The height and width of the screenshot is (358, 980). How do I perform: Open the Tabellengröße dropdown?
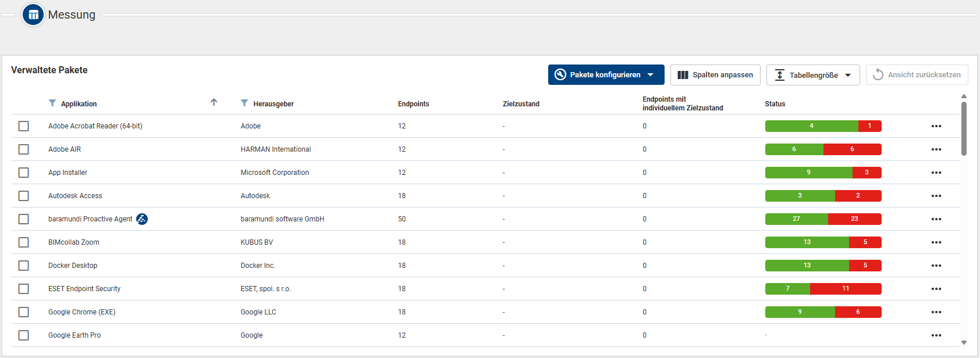point(813,75)
